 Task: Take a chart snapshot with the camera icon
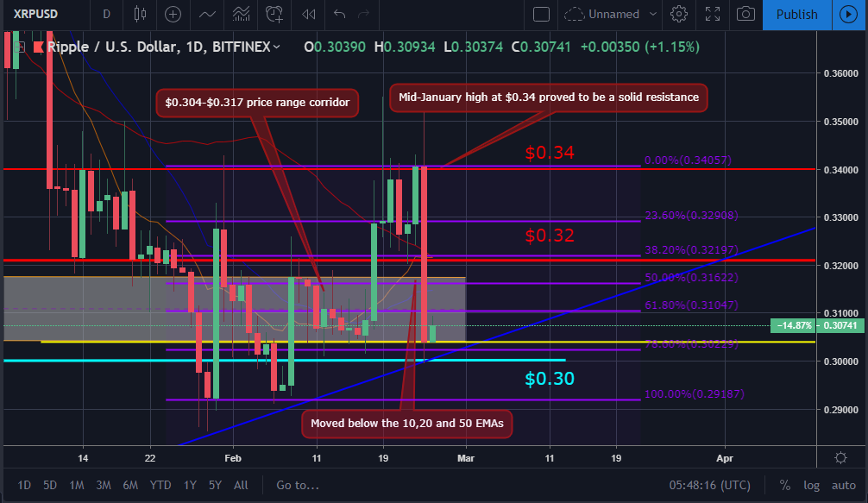746,15
